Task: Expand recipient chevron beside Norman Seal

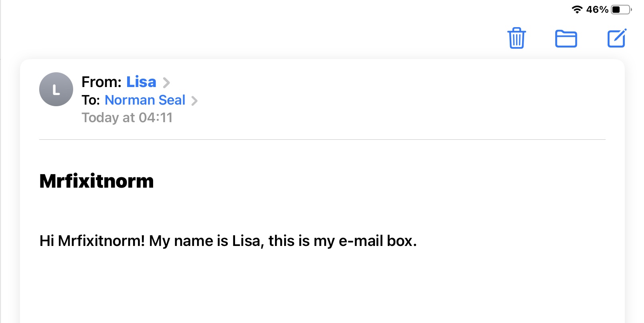Action: [x=194, y=101]
